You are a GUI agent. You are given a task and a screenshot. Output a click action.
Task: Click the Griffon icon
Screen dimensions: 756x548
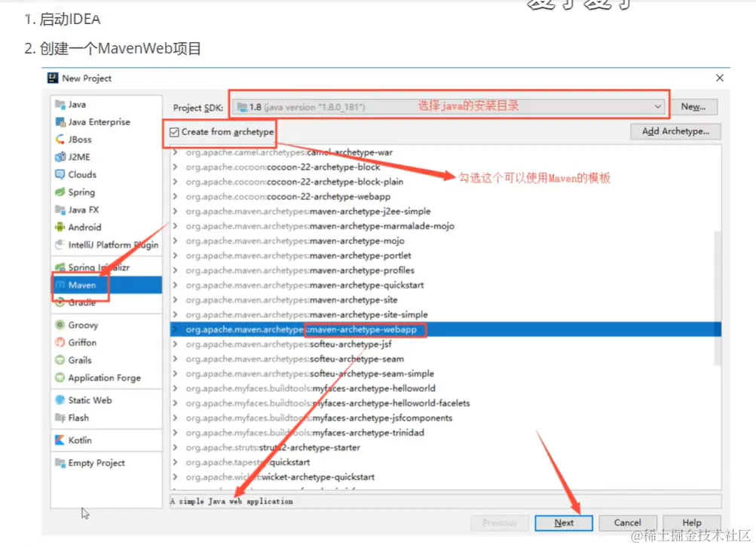pos(60,342)
